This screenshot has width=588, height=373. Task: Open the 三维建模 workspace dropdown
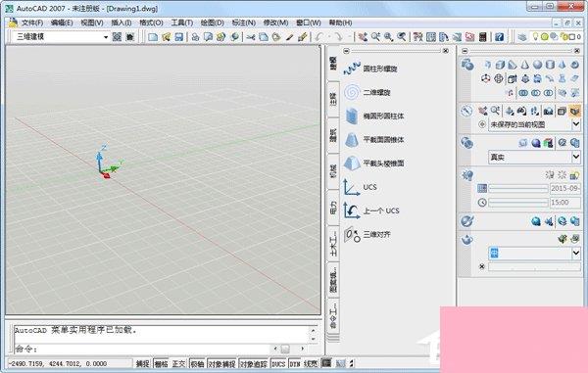pos(106,36)
